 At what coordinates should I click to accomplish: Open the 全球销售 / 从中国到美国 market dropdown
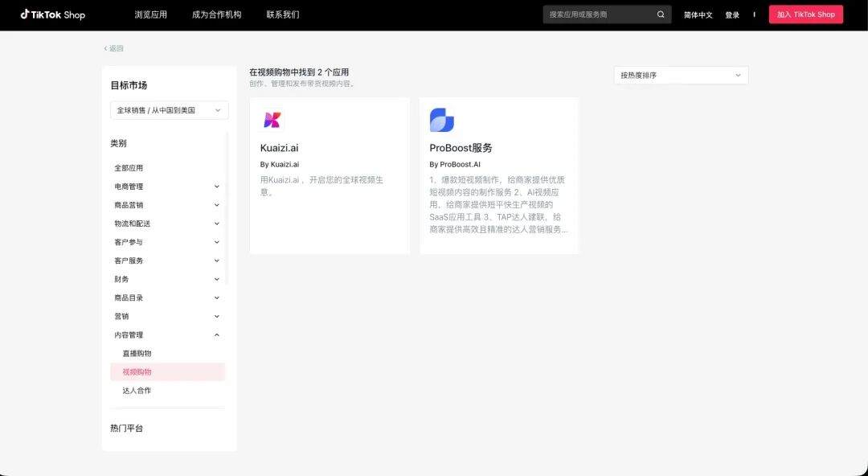tap(170, 110)
